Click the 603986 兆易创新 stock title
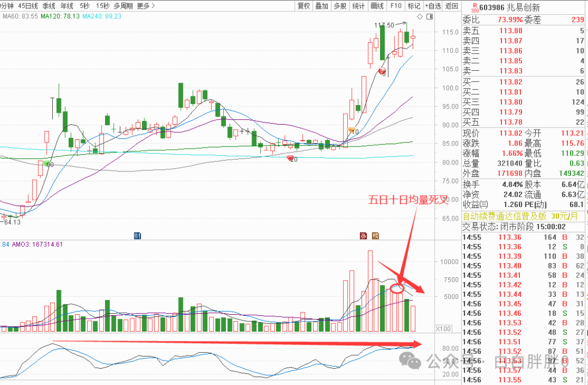This screenshot has height=385, width=588. 509,7
